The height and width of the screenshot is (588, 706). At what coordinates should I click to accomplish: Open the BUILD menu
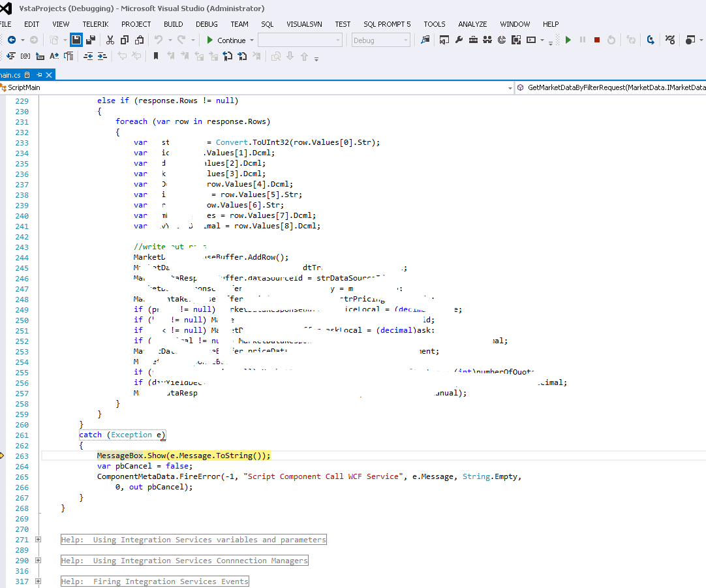click(174, 24)
